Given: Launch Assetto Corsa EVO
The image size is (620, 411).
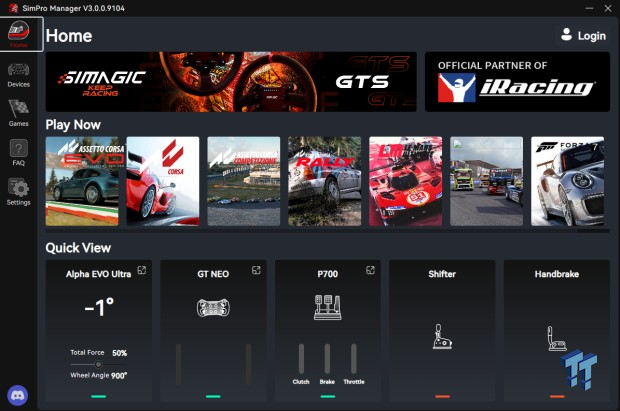Looking at the screenshot, I should pyautogui.click(x=82, y=181).
